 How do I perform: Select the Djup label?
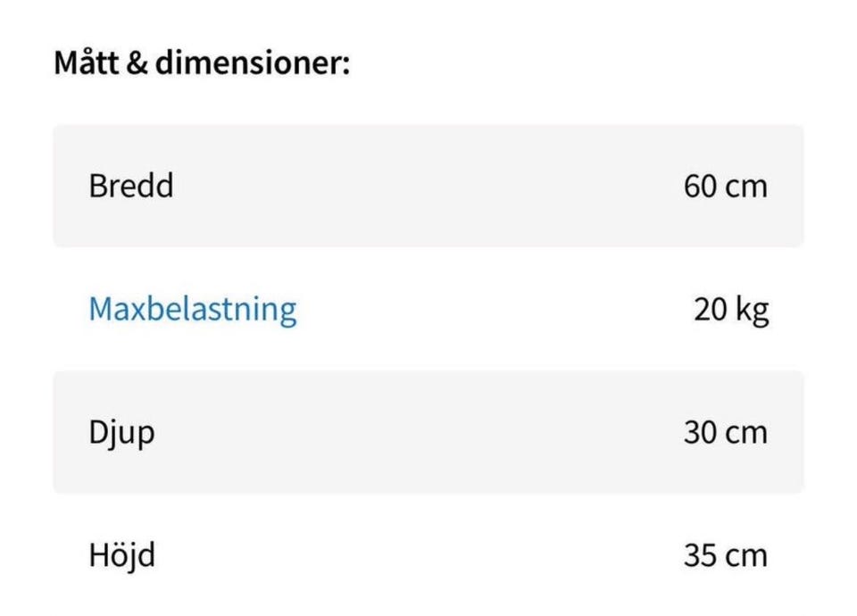pyautogui.click(x=121, y=434)
